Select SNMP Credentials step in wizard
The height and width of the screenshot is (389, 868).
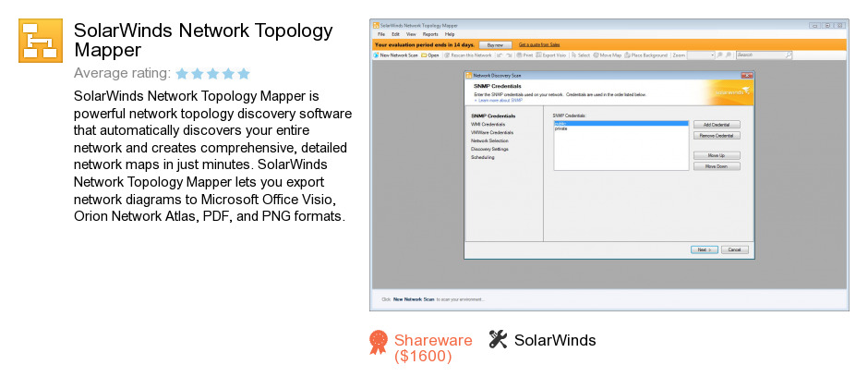tap(493, 115)
